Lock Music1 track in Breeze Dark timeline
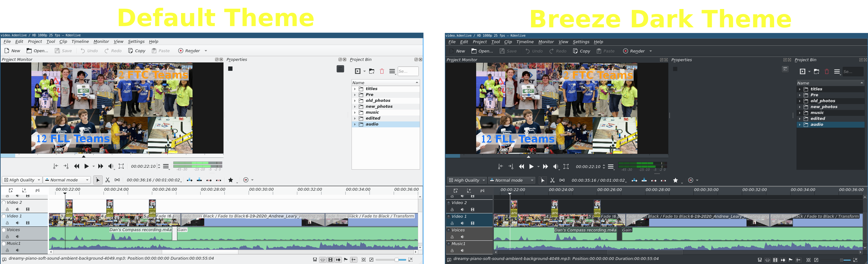This screenshot has width=868, height=264. point(452,251)
